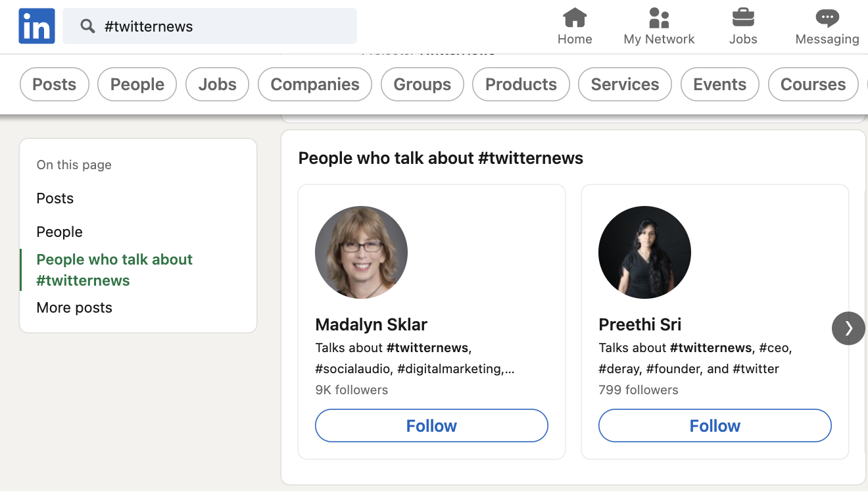Select the Groups filter pill
The height and width of the screenshot is (491, 868).
pos(422,84)
